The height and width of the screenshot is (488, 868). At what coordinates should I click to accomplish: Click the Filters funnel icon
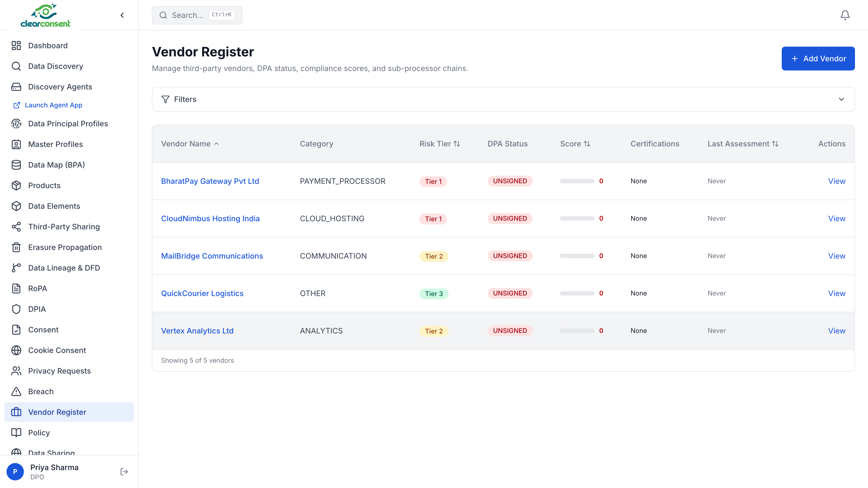tap(165, 99)
